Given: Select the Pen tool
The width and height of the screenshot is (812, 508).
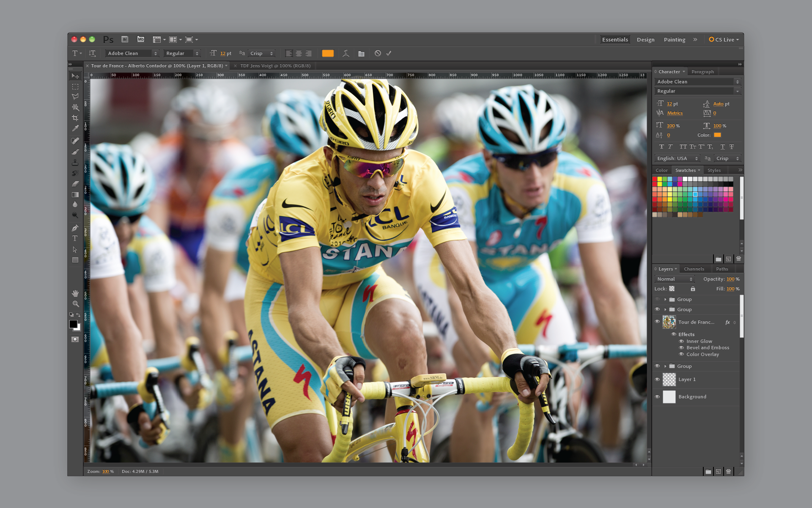Looking at the screenshot, I should pos(75,228).
